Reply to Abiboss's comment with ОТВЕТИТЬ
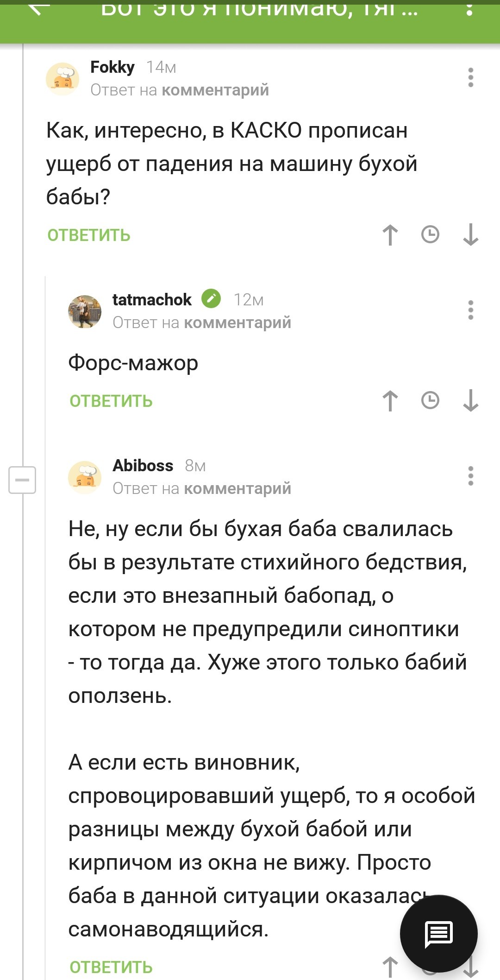Image resolution: width=500 pixels, height=980 pixels. (x=111, y=967)
